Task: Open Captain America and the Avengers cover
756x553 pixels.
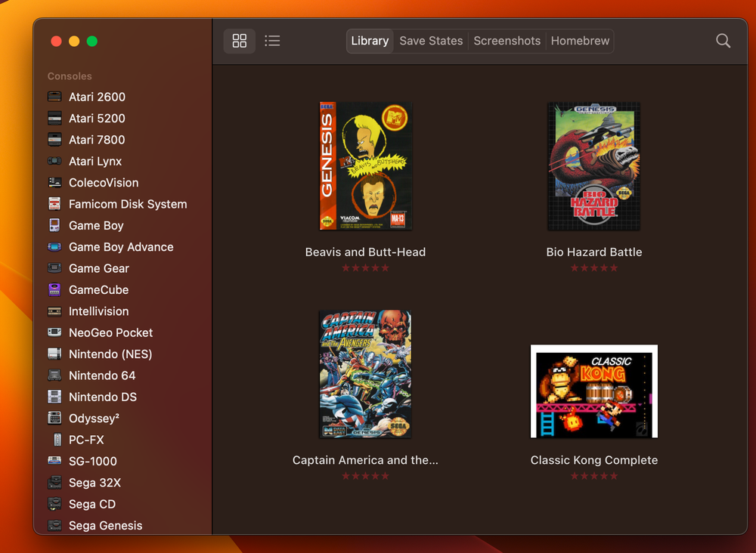Action: coord(365,374)
